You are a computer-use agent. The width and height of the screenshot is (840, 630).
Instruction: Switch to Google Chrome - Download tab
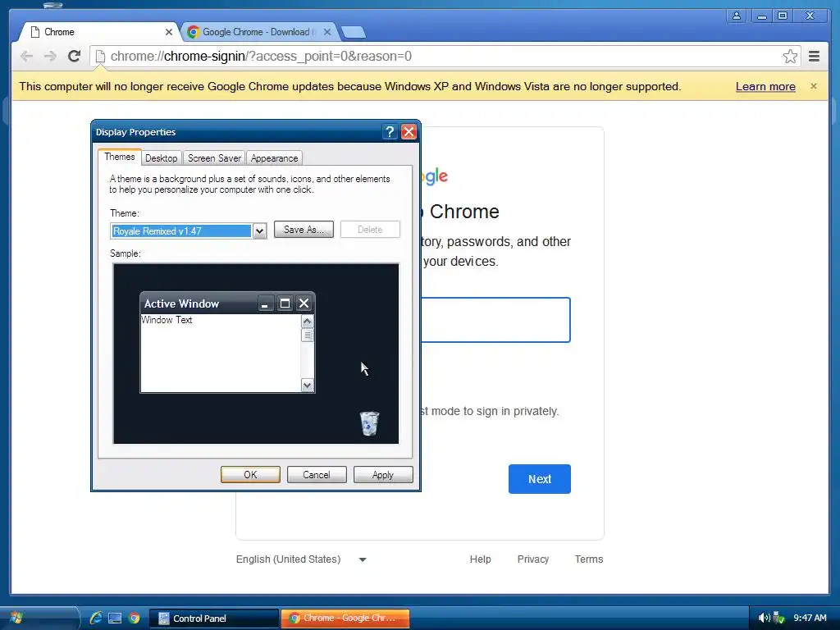(257, 32)
